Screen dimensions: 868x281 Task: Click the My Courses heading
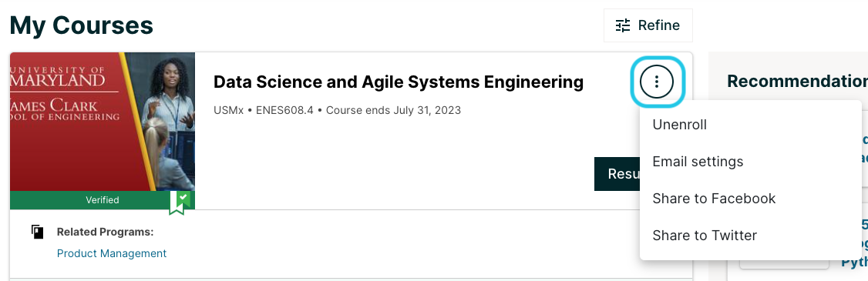click(x=82, y=25)
